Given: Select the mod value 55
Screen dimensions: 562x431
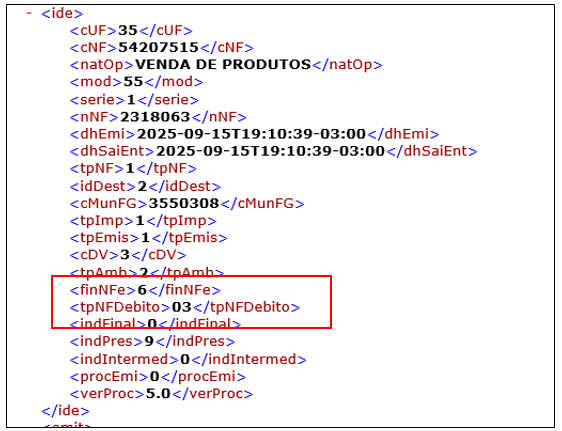Looking at the screenshot, I should click(133, 82).
